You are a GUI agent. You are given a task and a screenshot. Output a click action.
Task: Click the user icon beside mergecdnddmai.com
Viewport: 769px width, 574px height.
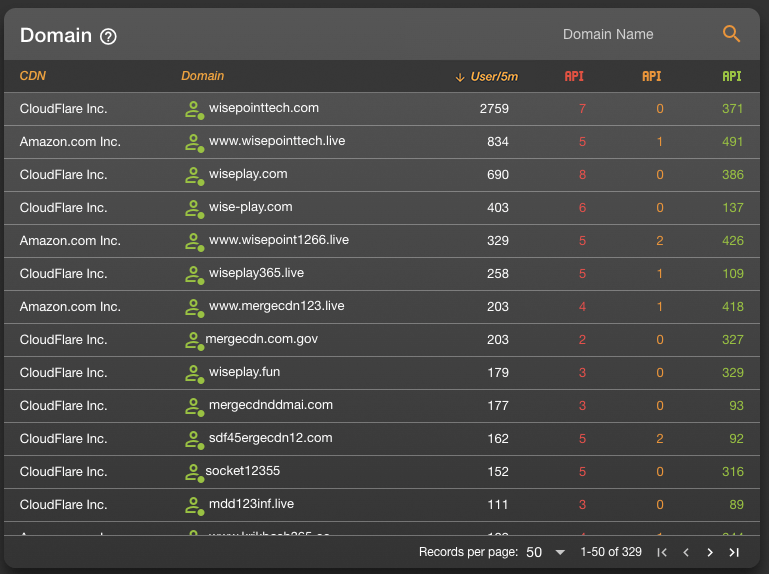pos(194,406)
